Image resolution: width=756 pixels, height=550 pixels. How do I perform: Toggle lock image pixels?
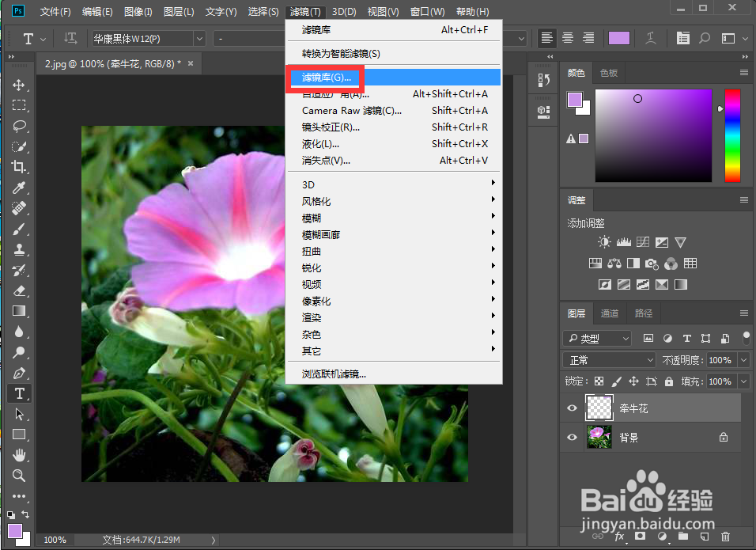tap(616, 381)
